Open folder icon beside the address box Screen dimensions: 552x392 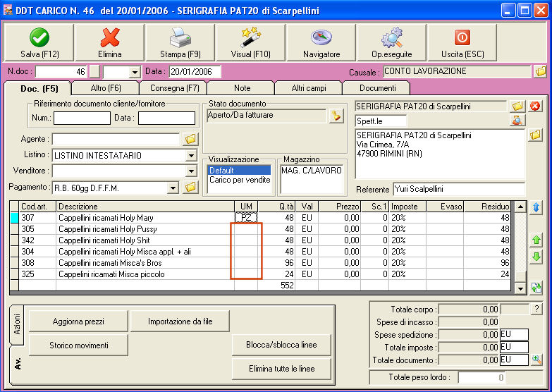[x=535, y=135]
